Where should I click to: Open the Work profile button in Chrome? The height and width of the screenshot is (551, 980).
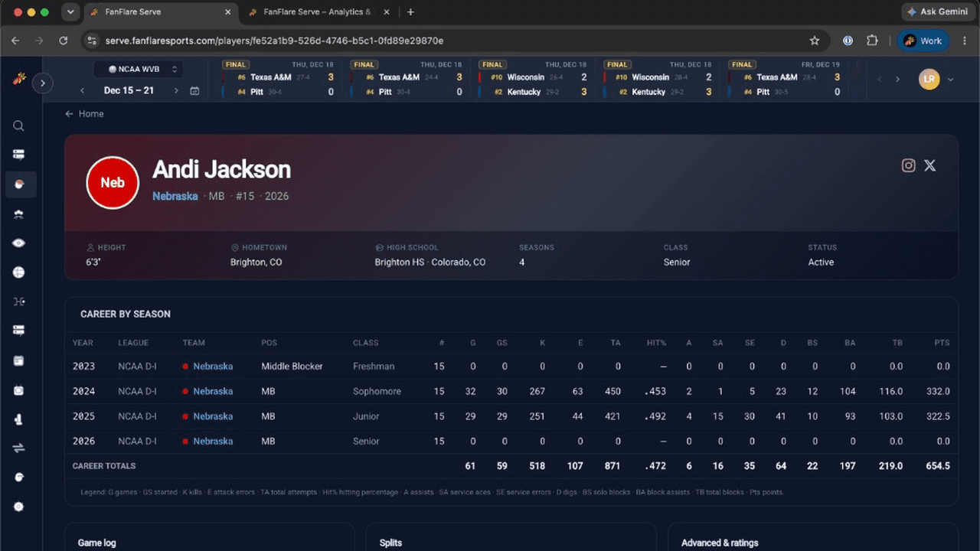923,41
